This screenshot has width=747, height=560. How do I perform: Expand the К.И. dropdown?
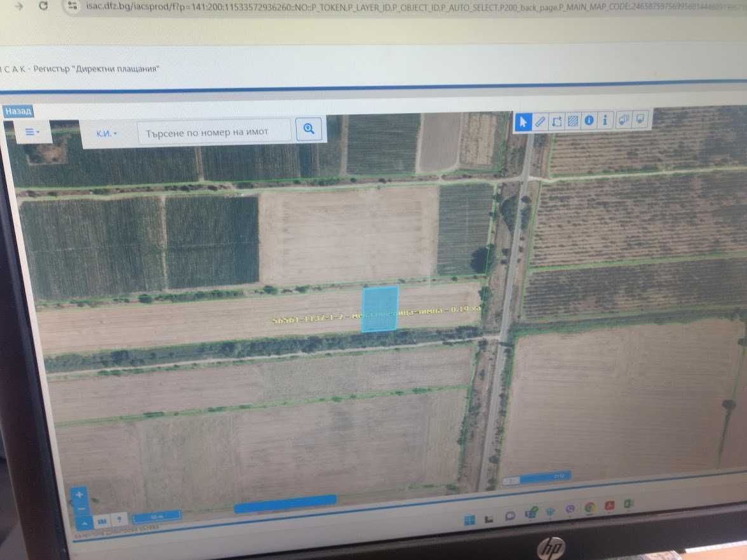tap(106, 134)
